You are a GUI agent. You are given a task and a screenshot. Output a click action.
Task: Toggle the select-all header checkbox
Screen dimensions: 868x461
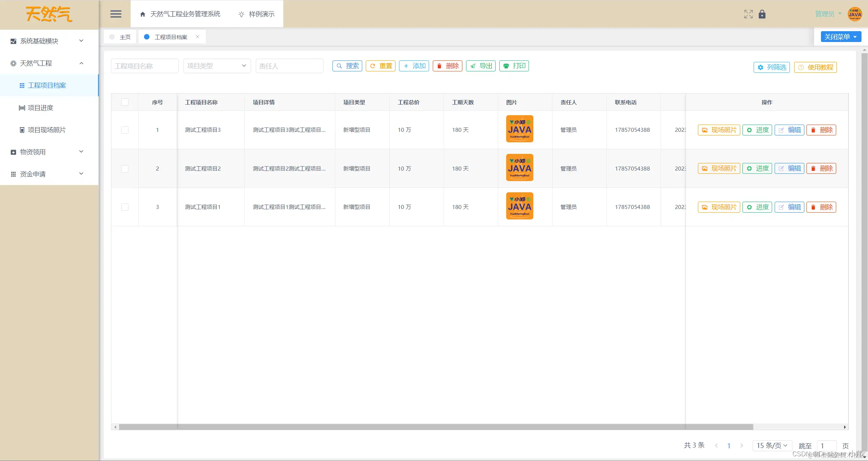point(125,102)
